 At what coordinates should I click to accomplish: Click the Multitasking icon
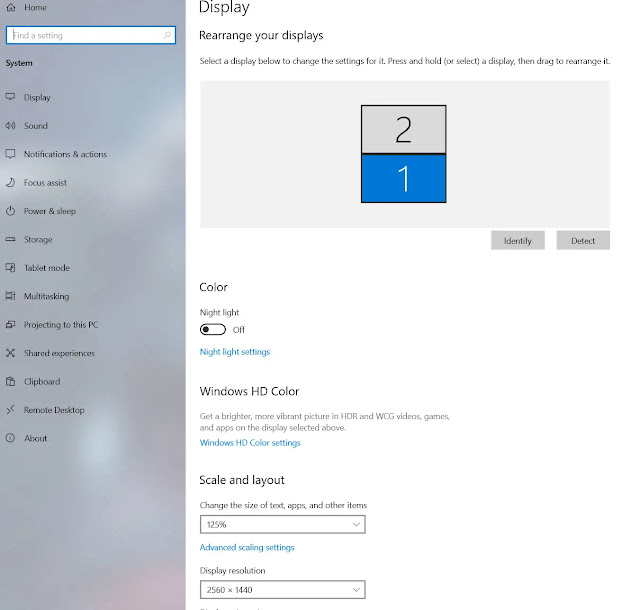point(11,296)
